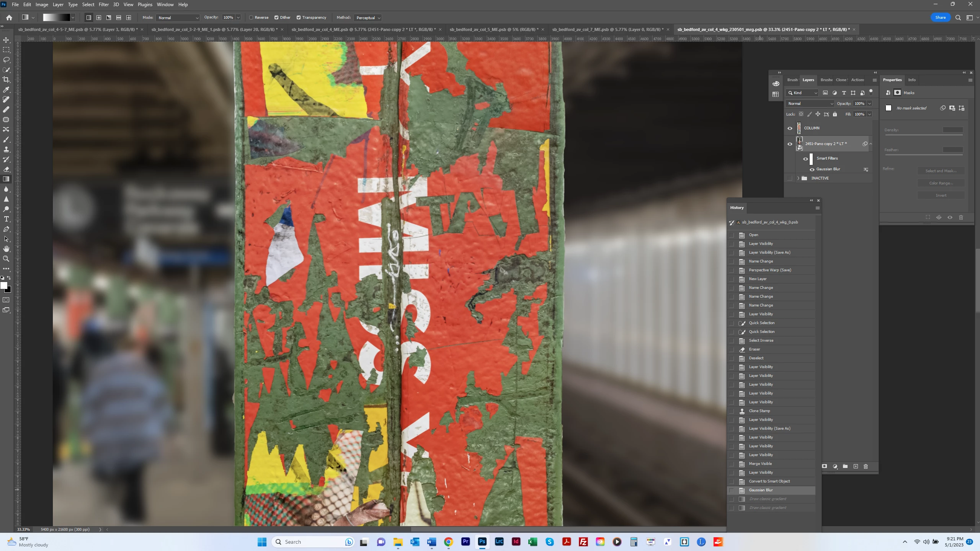
Task: Click the radial gradient style icon
Action: (x=99, y=18)
